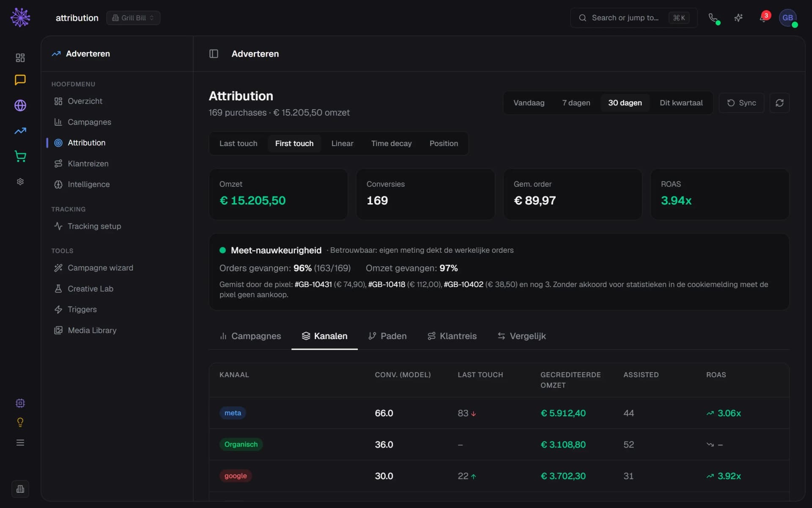Open Klantreizen in the sidebar menu
The image size is (812, 508).
(117, 163)
